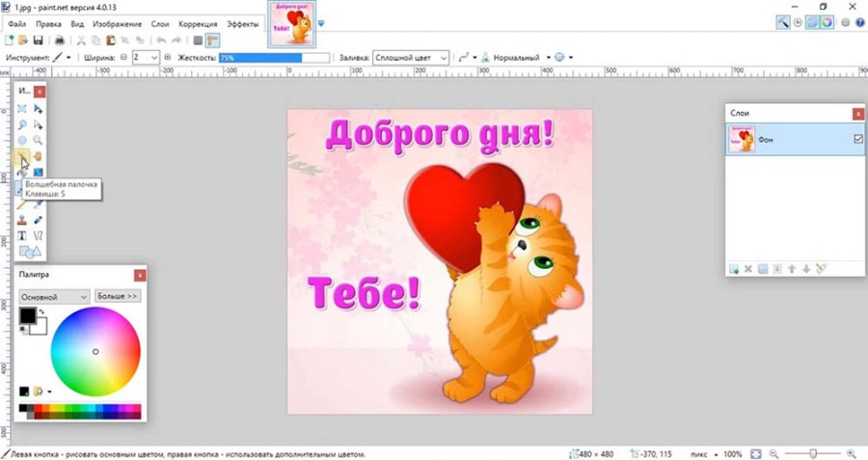
Task: Select the Ellipse Select tool
Action: pyautogui.click(x=22, y=141)
